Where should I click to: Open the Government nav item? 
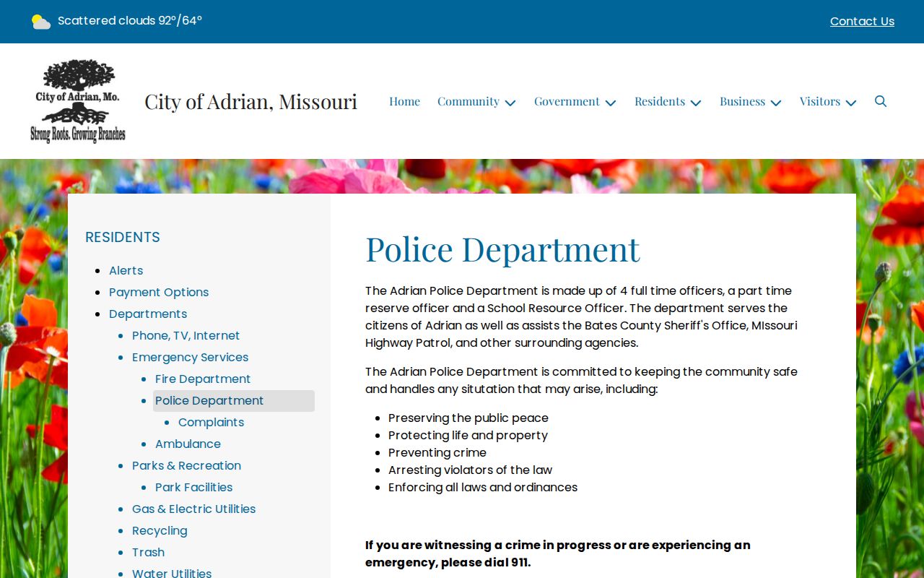pos(567,101)
